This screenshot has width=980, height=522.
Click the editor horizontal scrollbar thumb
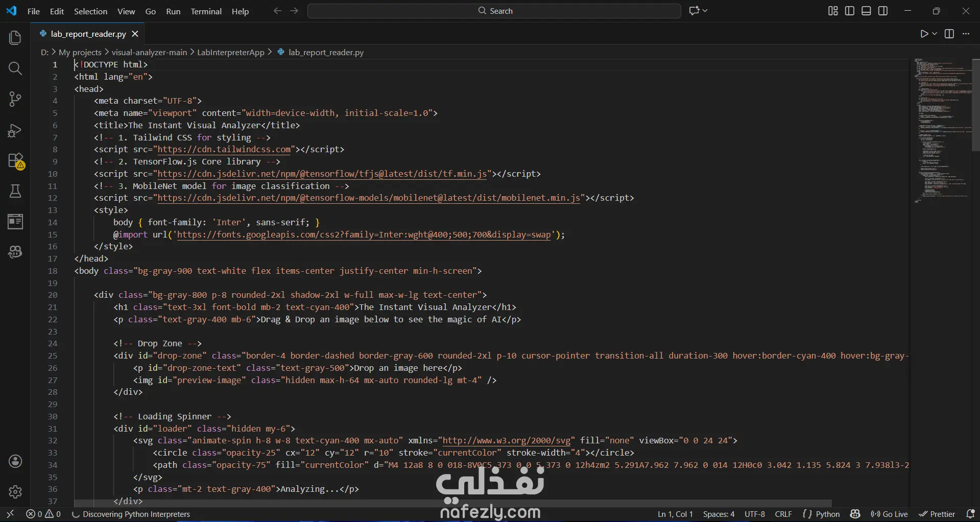[x=453, y=503]
